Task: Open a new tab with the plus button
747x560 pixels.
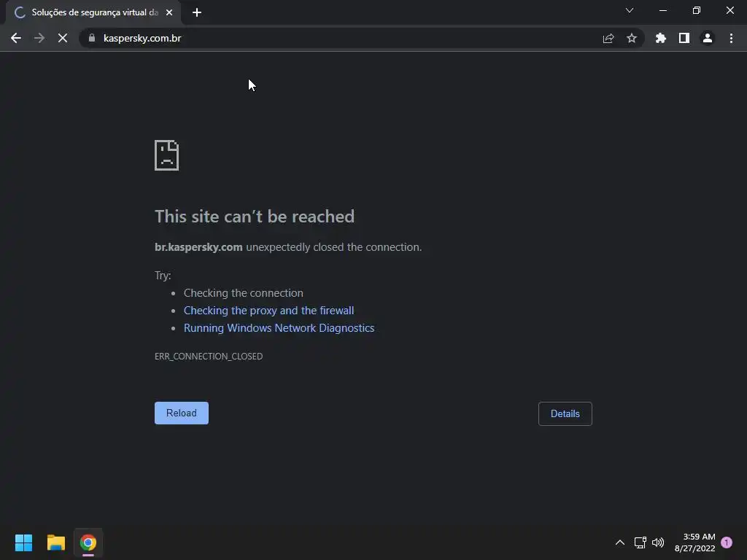Action: 197,12
